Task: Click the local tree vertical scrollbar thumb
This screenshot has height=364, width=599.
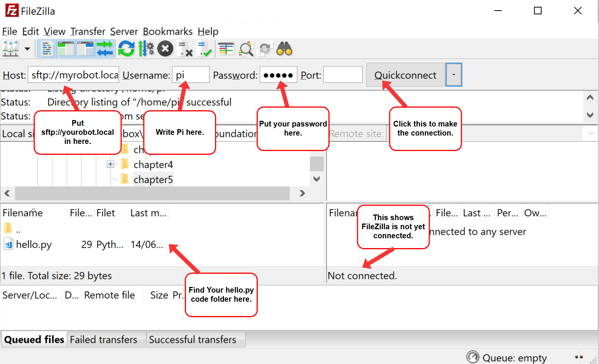Action: click(x=317, y=164)
